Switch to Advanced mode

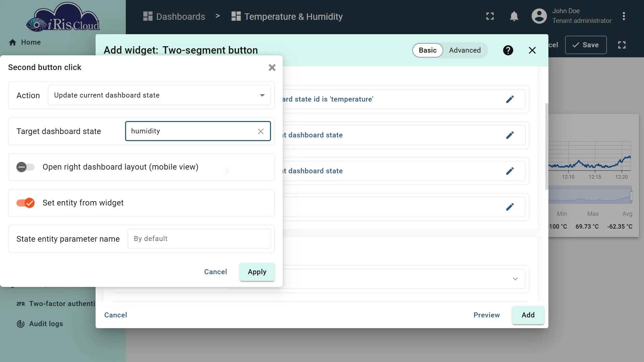465,50
